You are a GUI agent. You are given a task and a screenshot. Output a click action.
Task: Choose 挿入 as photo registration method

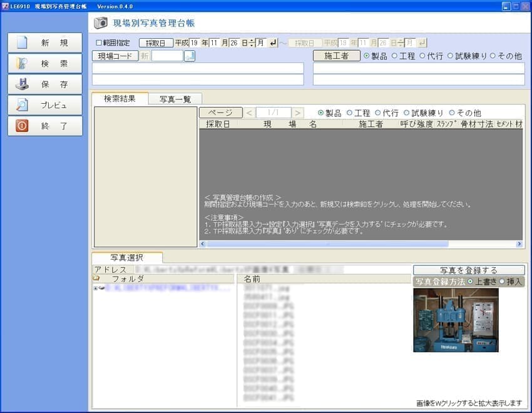[x=502, y=282]
